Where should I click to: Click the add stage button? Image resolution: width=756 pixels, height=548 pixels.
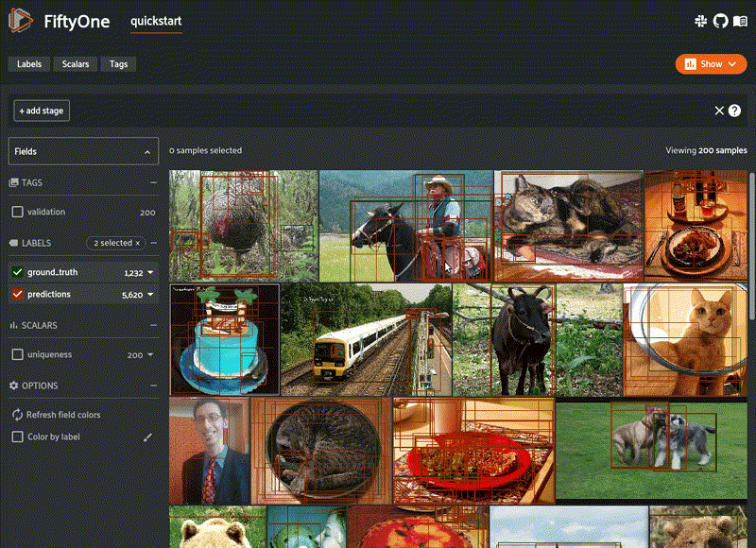point(41,111)
